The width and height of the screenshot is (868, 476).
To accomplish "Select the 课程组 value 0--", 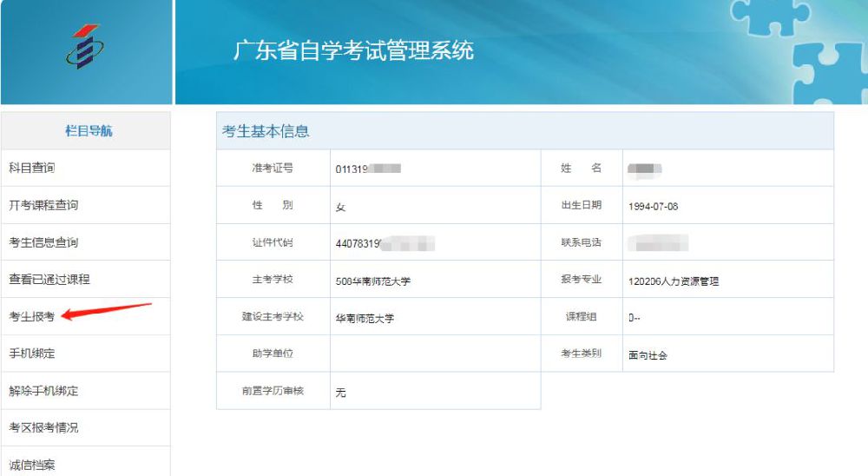I will coord(635,318).
